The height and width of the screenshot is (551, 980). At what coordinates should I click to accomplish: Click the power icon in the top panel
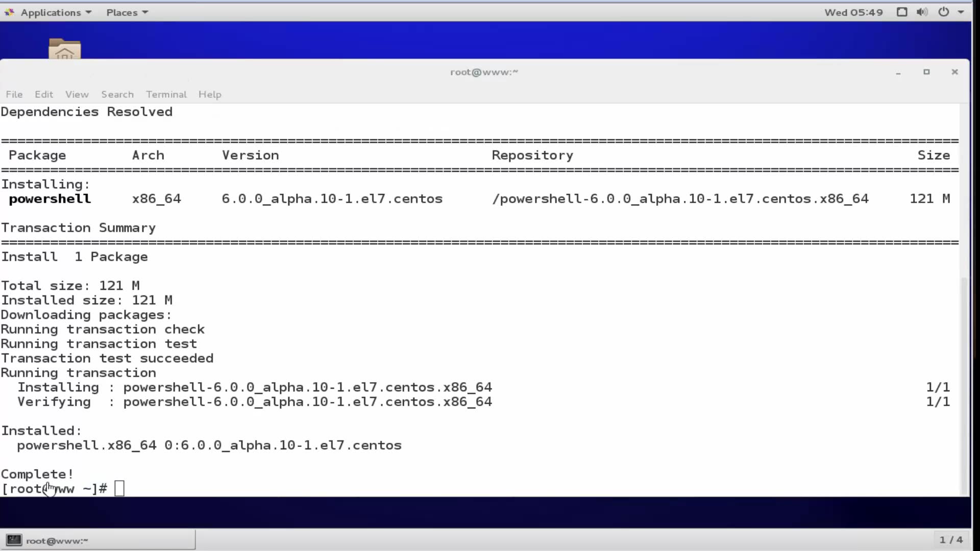944,12
